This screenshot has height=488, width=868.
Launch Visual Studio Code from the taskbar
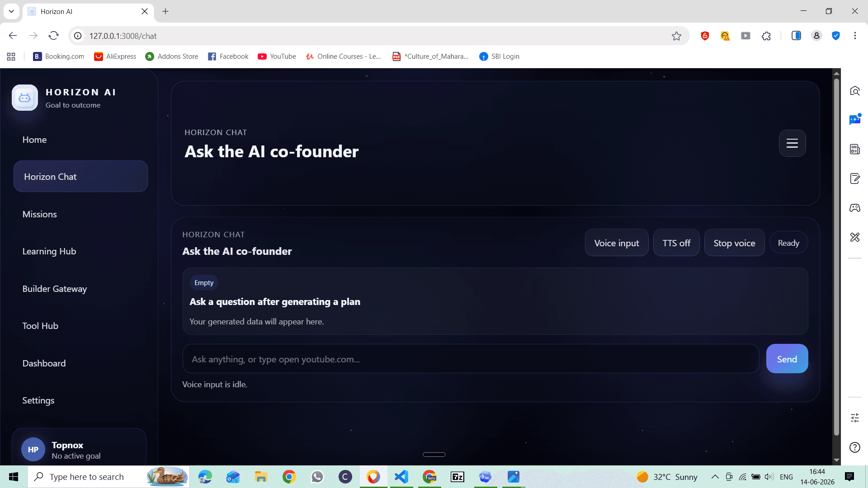coord(401,477)
